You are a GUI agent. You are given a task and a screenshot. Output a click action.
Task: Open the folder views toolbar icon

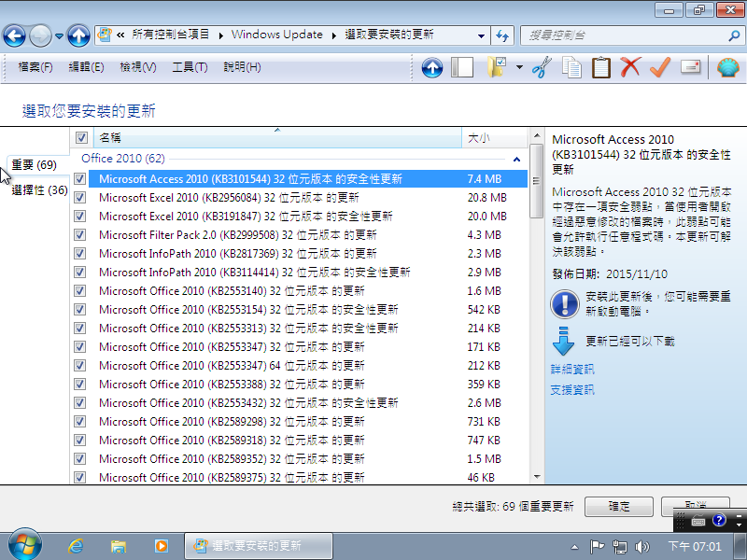[x=497, y=67]
